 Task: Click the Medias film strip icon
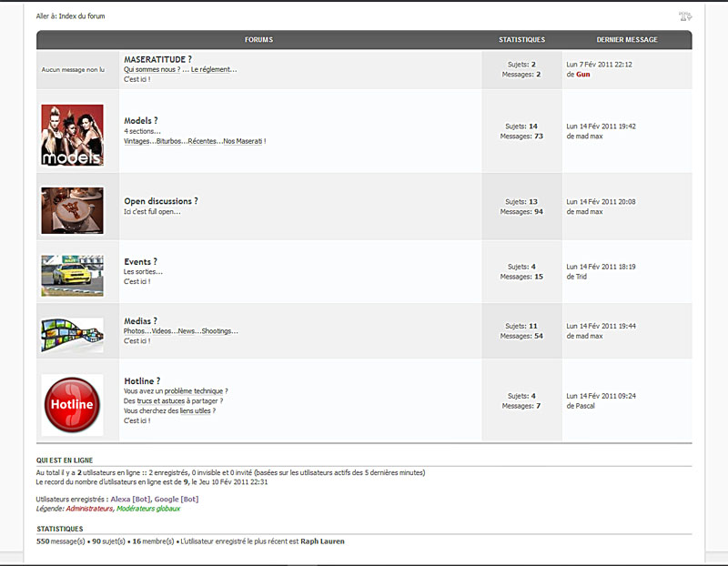click(72, 334)
